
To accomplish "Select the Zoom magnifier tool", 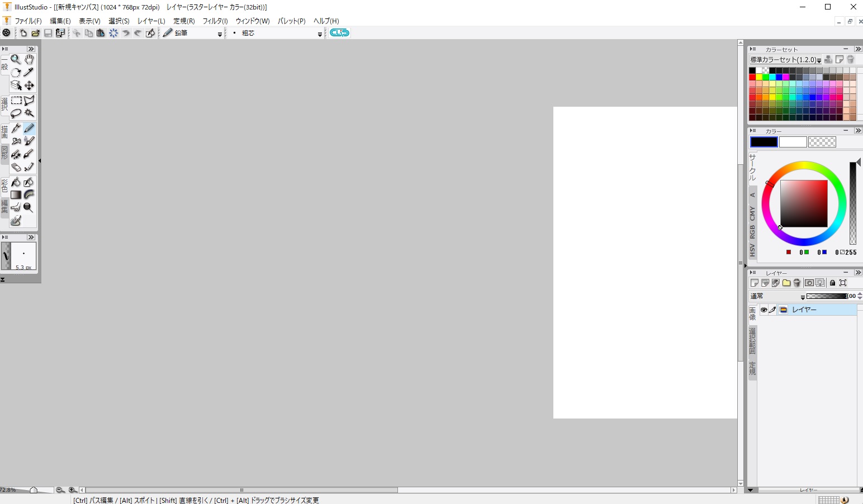I will coord(16,59).
